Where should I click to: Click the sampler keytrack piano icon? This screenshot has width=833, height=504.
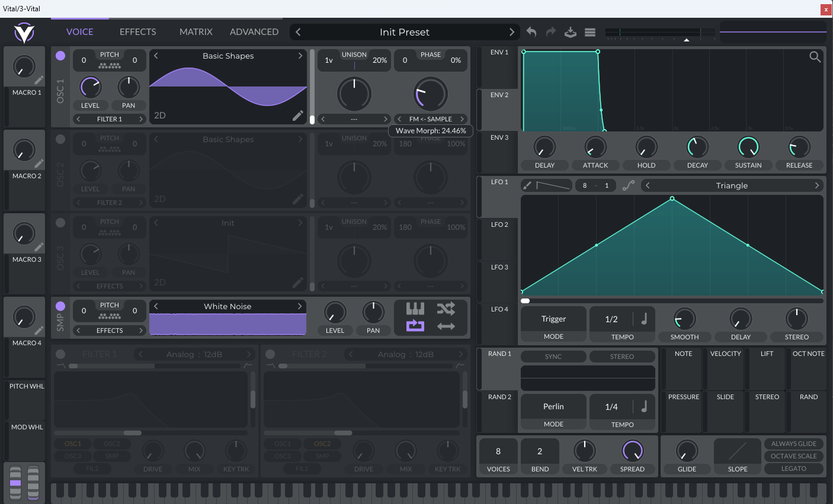pos(415,308)
